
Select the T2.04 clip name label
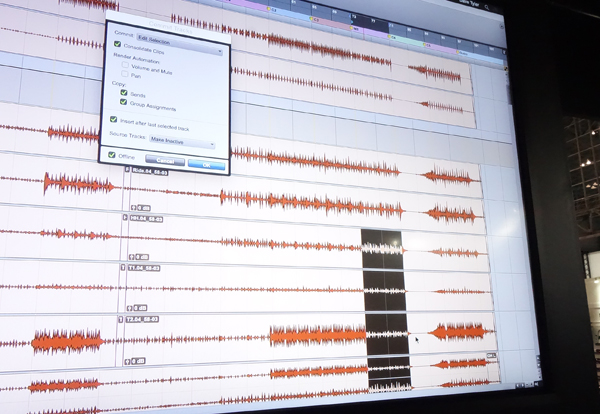[142, 319]
